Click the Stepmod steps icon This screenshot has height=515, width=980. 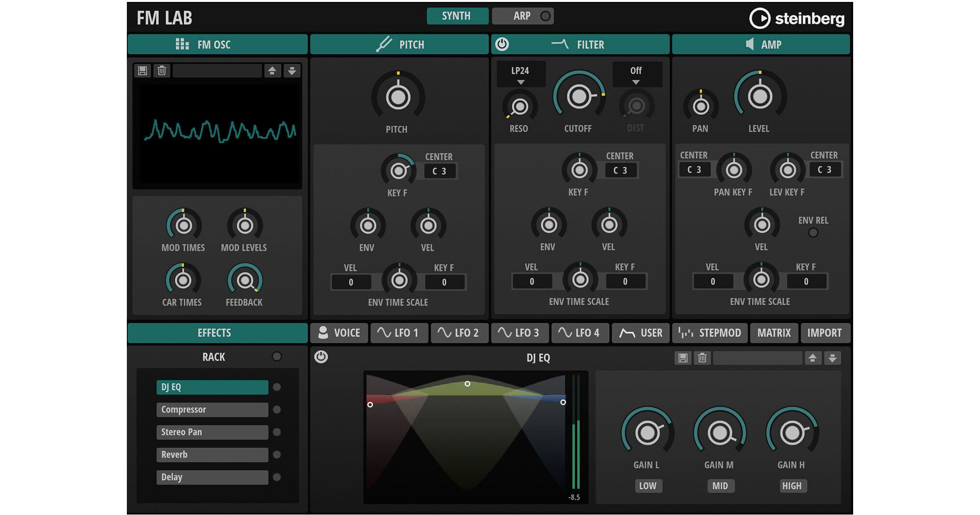[686, 333]
